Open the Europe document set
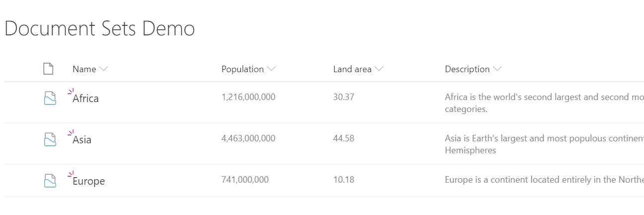 [88, 181]
